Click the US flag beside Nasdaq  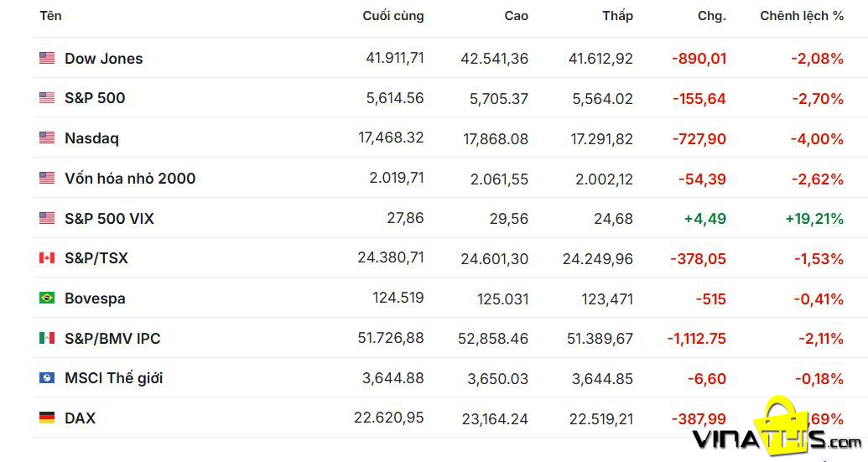click(47, 138)
